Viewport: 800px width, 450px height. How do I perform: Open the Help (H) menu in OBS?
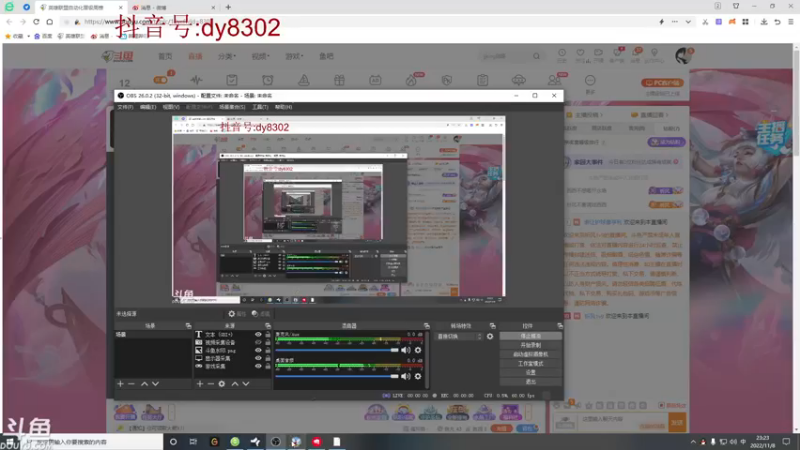tap(284, 107)
